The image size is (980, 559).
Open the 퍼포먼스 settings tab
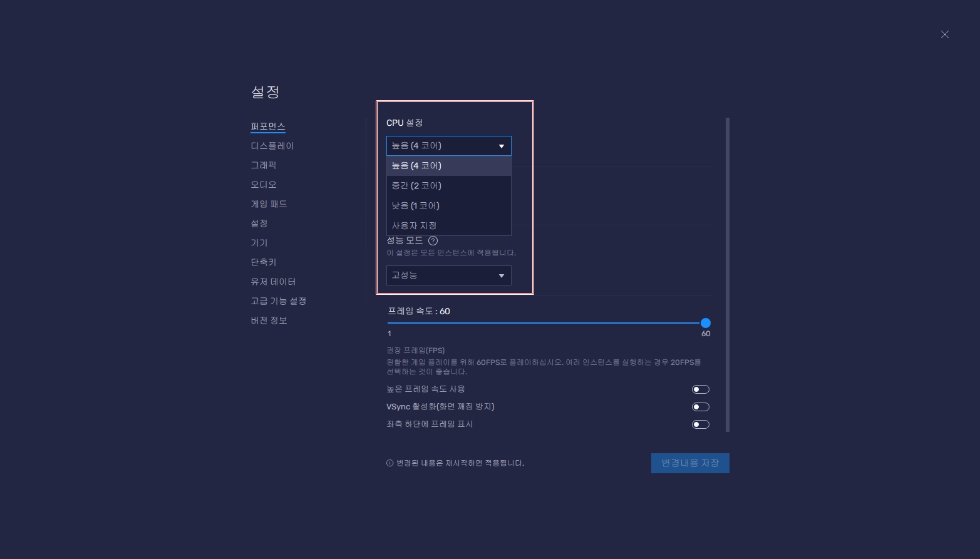(x=268, y=126)
